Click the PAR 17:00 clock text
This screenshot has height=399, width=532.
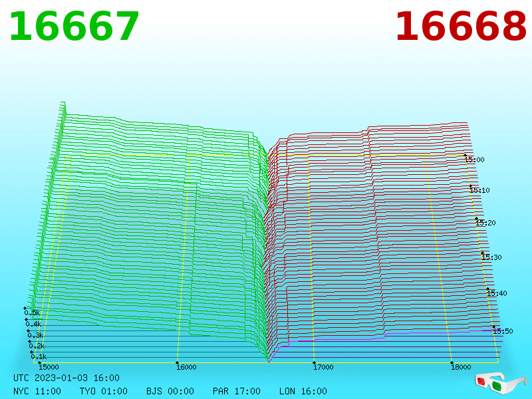(x=237, y=391)
